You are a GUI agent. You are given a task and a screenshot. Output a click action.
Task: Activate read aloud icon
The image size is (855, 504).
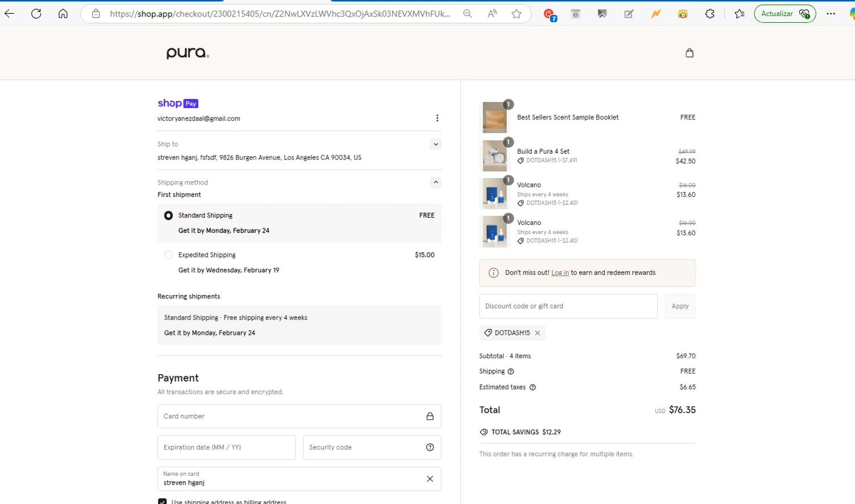coord(492,14)
